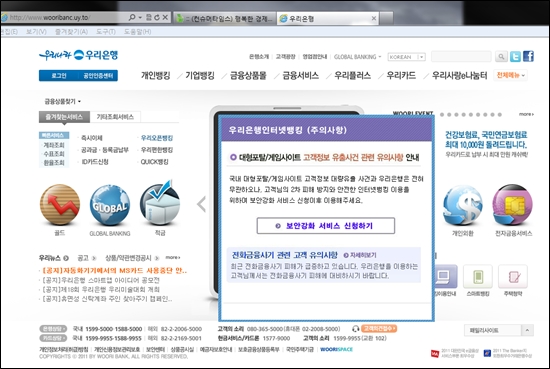This screenshot has width=550, height=369.
Task: Click the ID카드신청 link
Action: pos(95,162)
